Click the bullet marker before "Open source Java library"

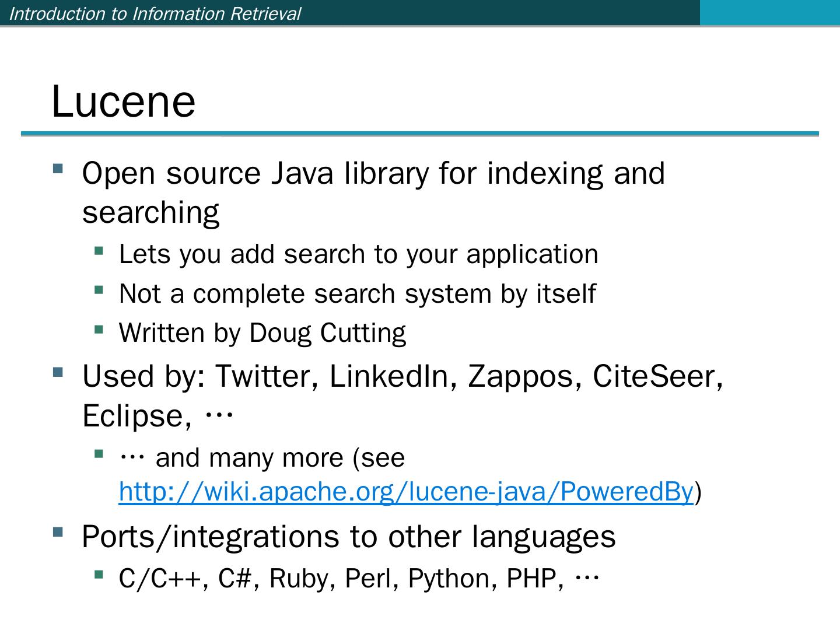tap(58, 169)
